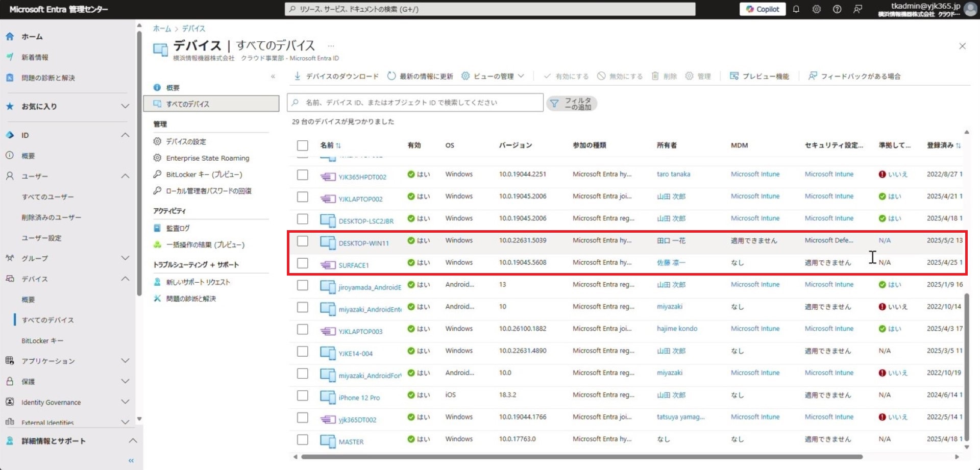
Task: Check the SURFACE1 row checkbox
Action: 303,263
